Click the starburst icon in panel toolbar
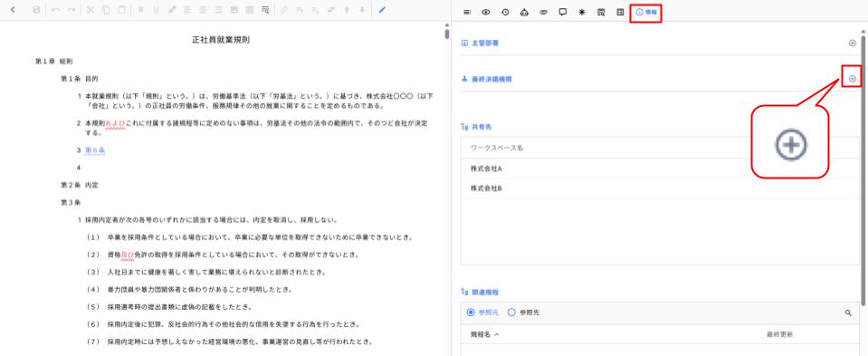Image resolution: width=868 pixels, height=356 pixels. pos(582,12)
